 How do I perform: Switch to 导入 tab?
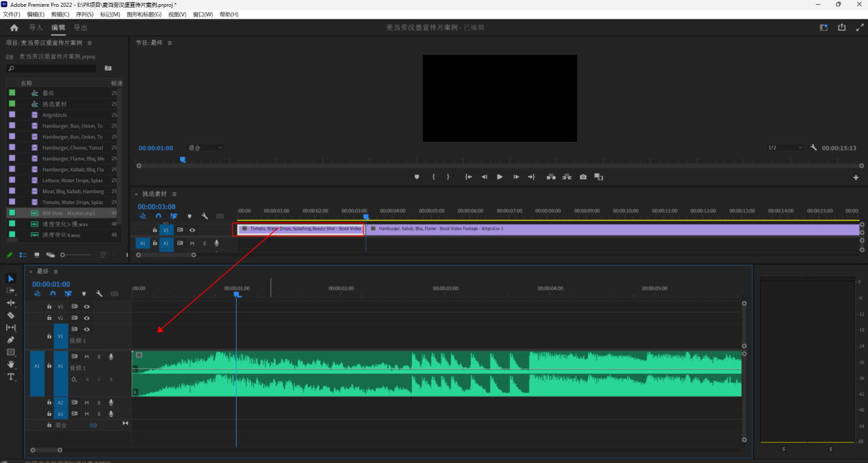pyautogui.click(x=36, y=28)
